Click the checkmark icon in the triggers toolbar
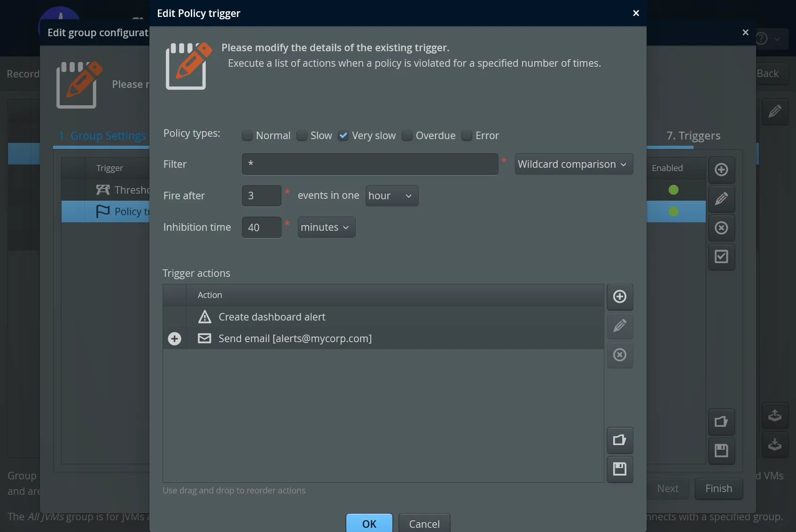The height and width of the screenshot is (532, 796). click(722, 257)
